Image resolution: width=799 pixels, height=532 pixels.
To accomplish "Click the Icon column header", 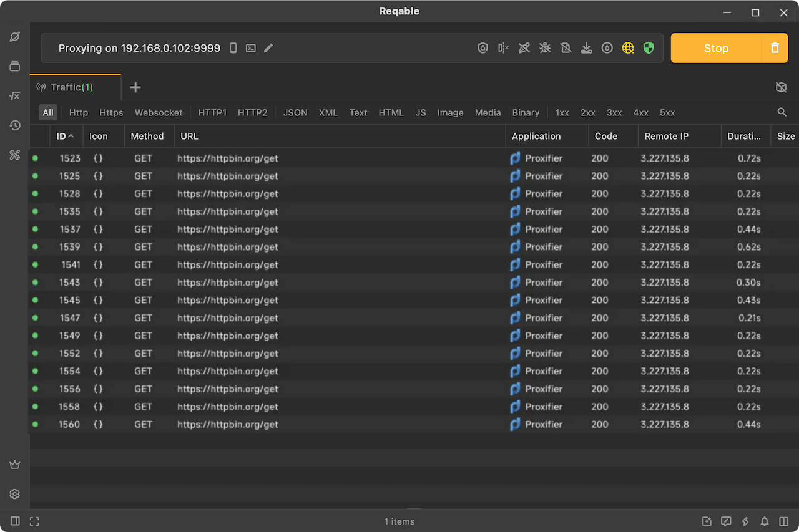I will pyautogui.click(x=104, y=136).
